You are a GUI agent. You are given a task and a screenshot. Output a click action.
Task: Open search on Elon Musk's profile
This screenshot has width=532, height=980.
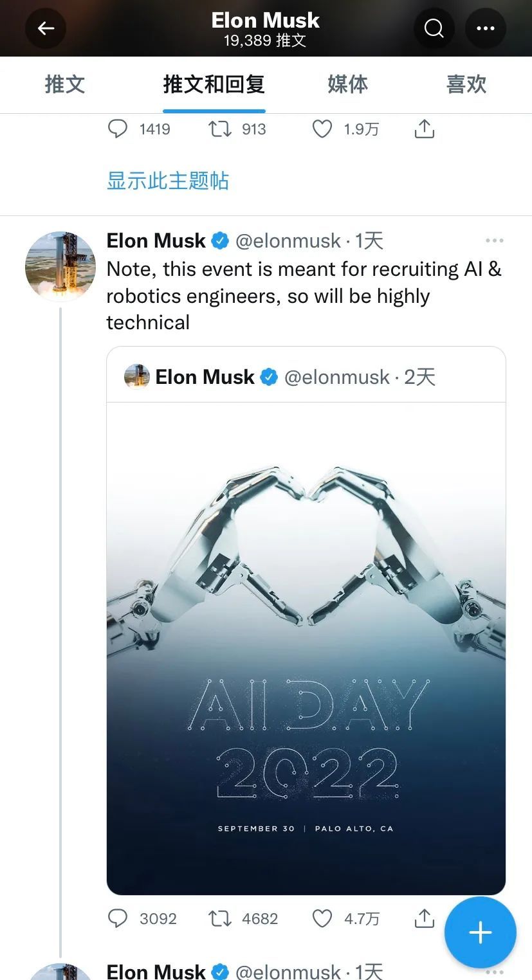click(434, 28)
